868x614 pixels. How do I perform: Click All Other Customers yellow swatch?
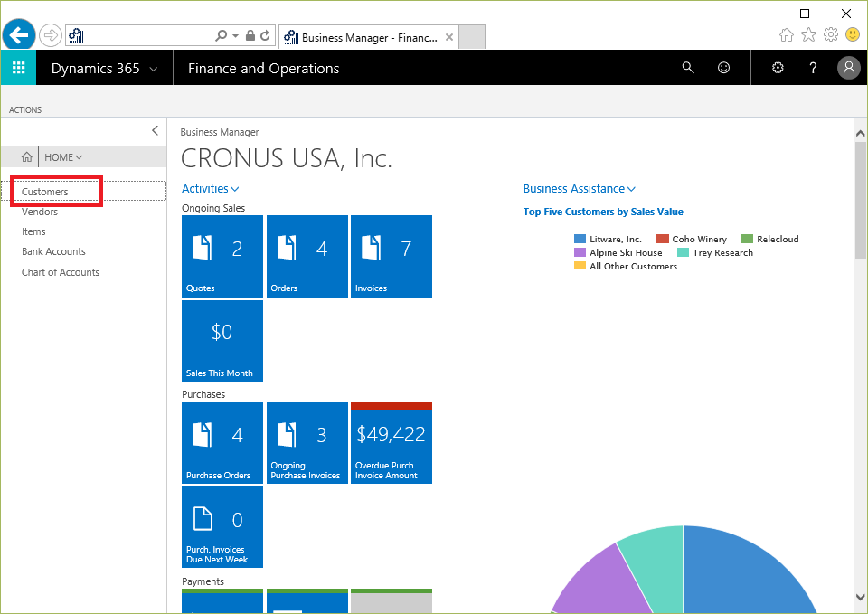580,266
